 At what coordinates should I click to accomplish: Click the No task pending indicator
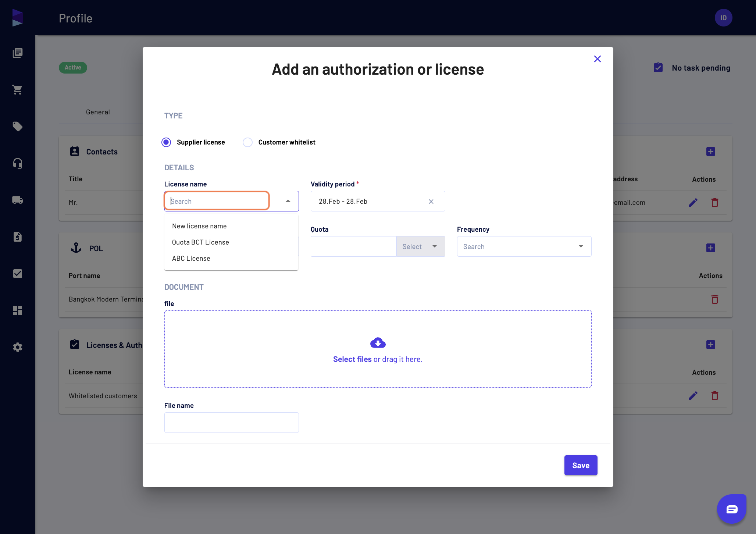(x=692, y=68)
